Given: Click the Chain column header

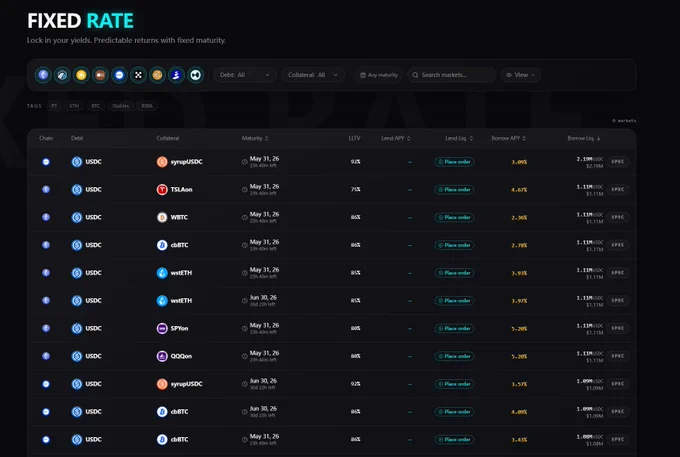Looking at the screenshot, I should pos(46,138).
